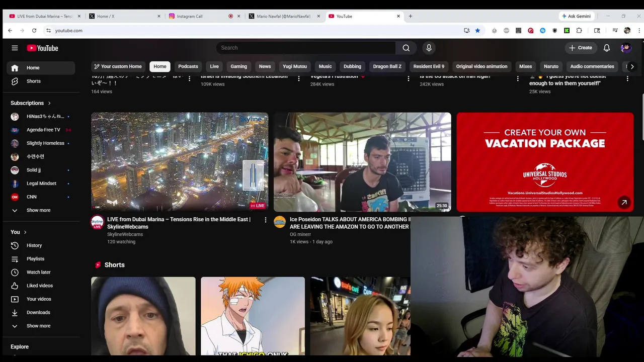
Task: Expand the You section chevron
Action: pos(25,232)
